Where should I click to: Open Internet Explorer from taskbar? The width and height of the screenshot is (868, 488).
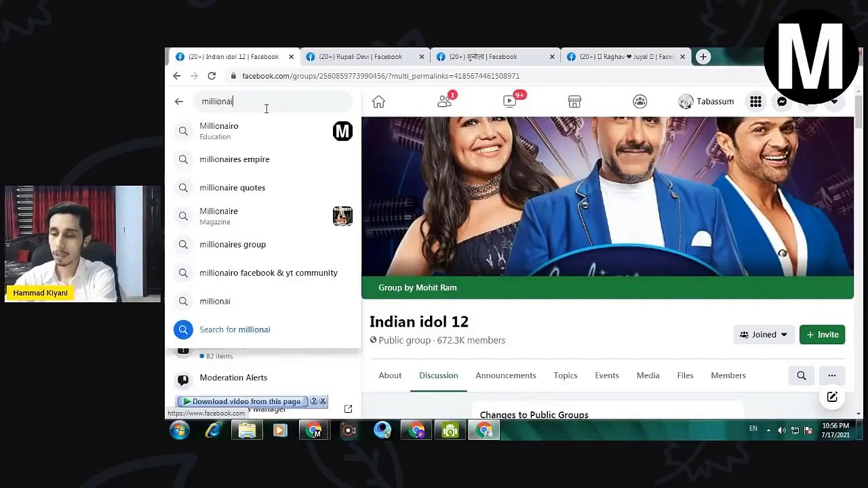[213, 430]
